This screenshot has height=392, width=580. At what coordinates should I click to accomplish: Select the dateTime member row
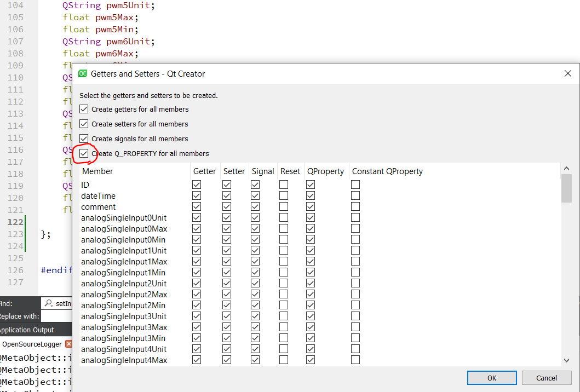coord(320,195)
